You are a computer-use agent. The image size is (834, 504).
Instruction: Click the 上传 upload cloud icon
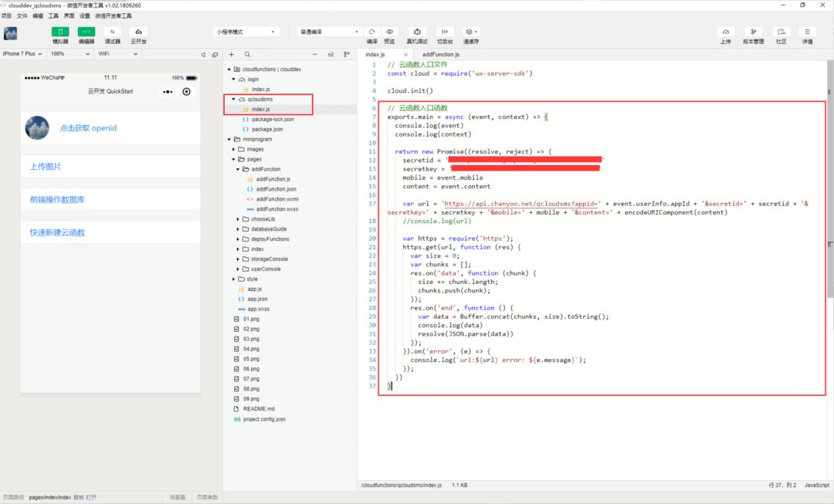tap(725, 32)
